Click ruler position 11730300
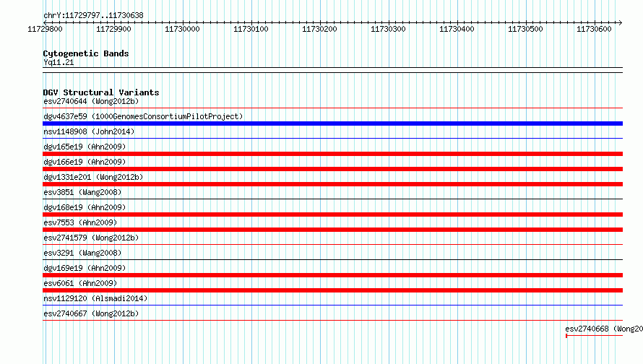This screenshot has height=364, width=643. click(388, 29)
